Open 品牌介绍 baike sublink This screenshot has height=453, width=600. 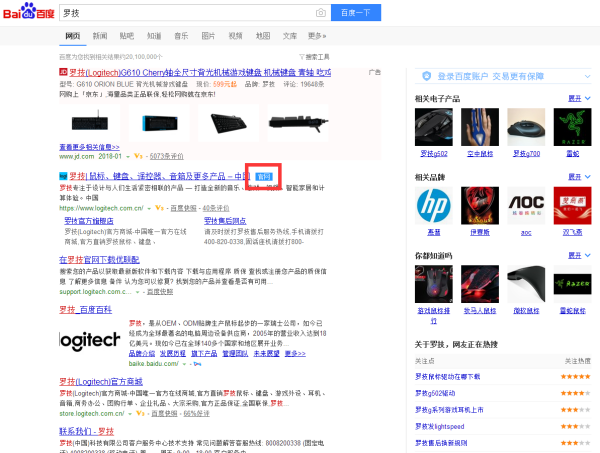142,354
